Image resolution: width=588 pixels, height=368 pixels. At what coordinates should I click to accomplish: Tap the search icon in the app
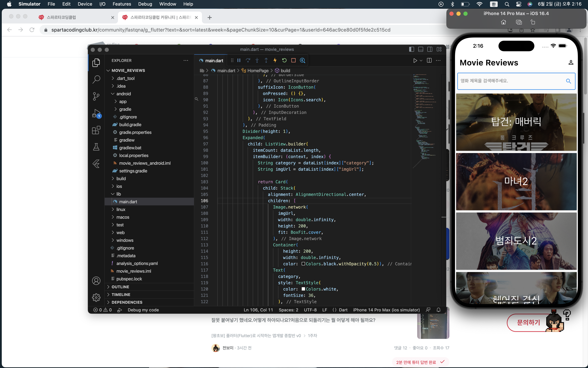pos(568,81)
